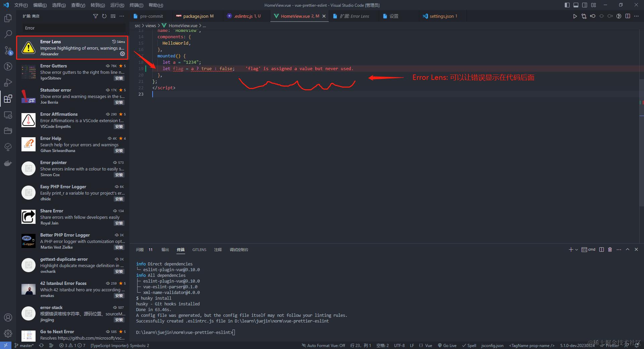Toggle bottom panel visibility in title bar

(x=576, y=5)
